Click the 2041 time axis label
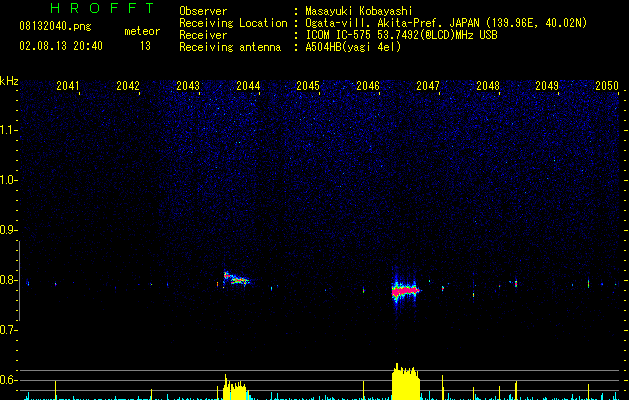Screen dimensions: 629x400 pyautogui.click(x=68, y=86)
